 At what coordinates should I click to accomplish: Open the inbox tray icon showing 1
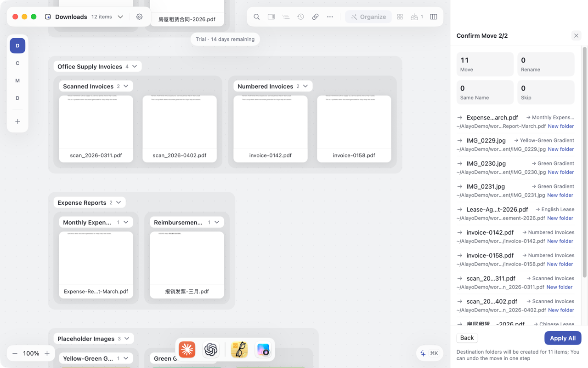point(417,17)
